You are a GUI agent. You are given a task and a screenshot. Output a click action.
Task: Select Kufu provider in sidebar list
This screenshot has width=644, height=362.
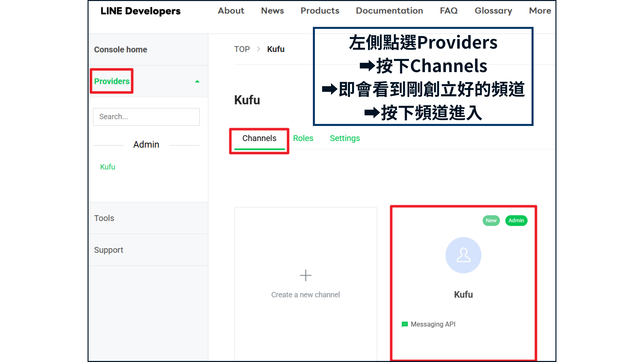108,167
